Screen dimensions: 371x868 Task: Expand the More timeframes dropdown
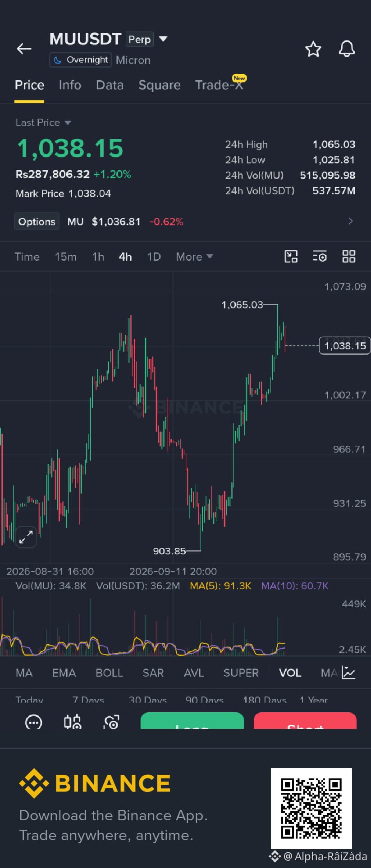coord(194,257)
